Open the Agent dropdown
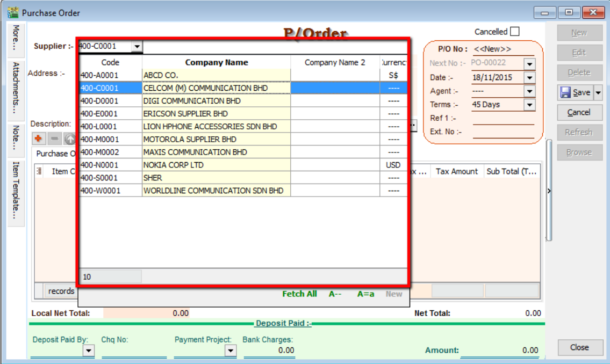Screen dimensions: 610x364 [530, 91]
